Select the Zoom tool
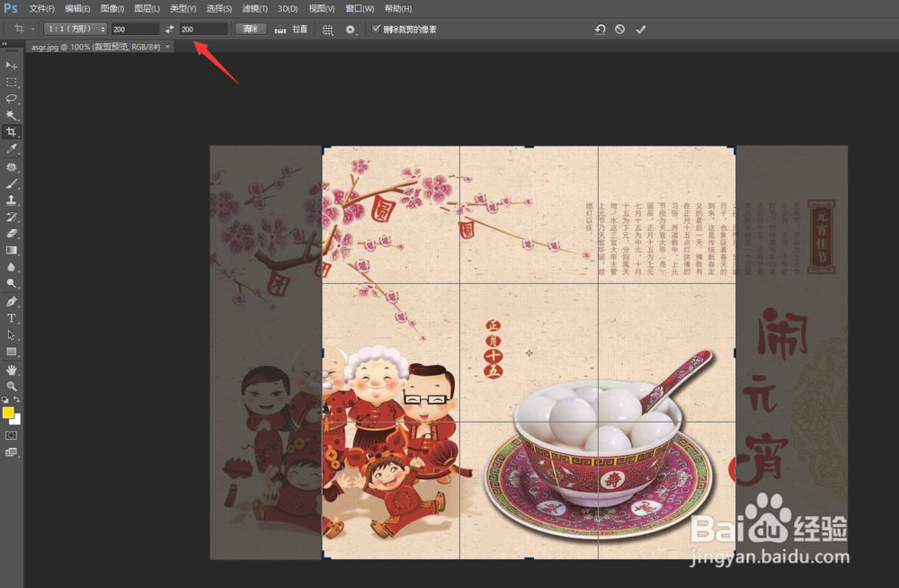Viewport: 899px width, 588px height. pos(11,387)
